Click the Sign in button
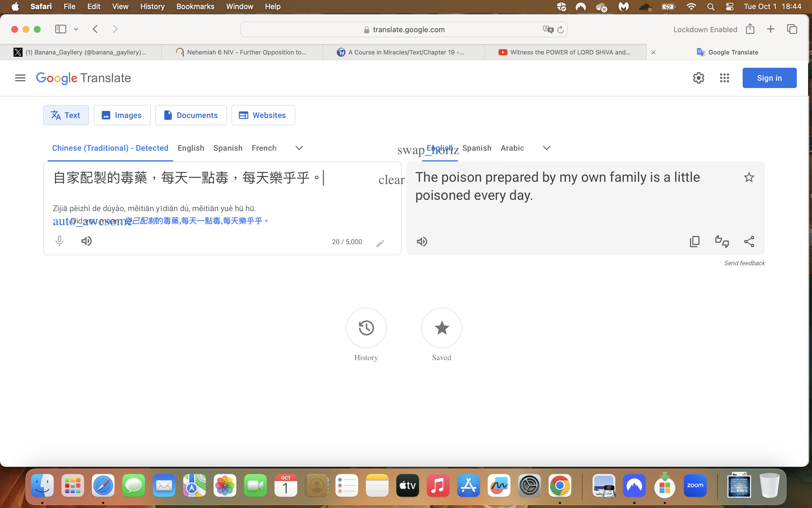812x508 pixels. [x=769, y=78]
